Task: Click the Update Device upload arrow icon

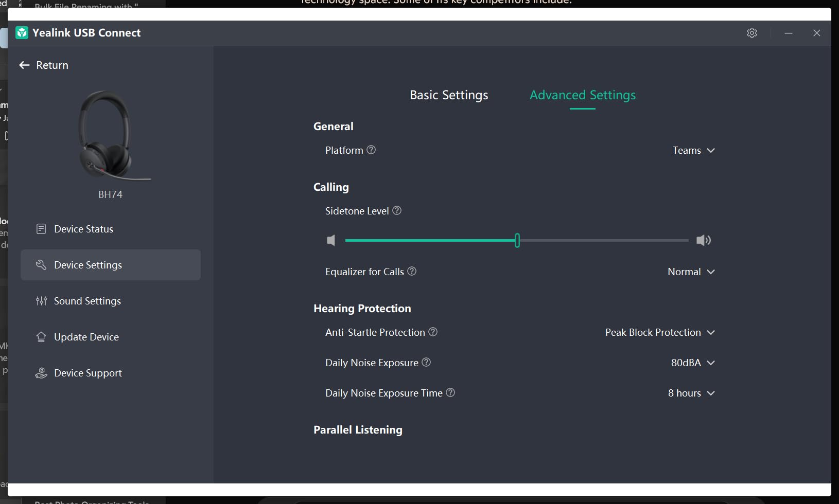Action: (41, 337)
